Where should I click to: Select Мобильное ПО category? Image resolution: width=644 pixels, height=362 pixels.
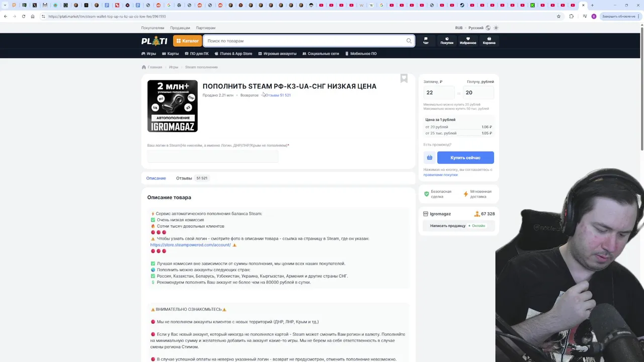[x=361, y=53]
